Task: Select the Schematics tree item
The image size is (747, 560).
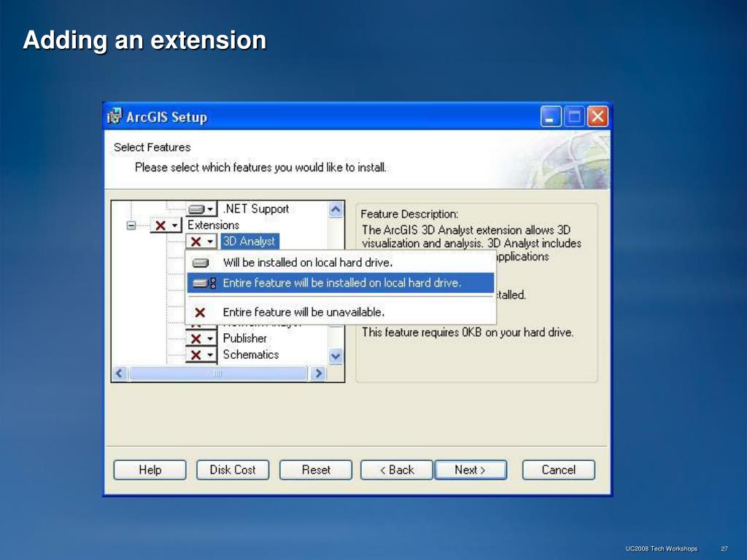Action: pyautogui.click(x=251, y=355)
